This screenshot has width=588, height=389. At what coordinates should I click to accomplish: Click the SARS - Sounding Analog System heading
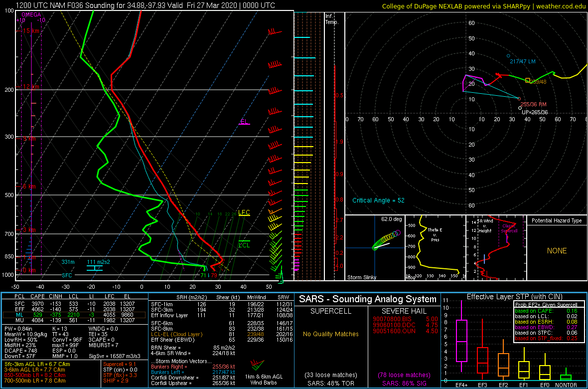(368, 299)
